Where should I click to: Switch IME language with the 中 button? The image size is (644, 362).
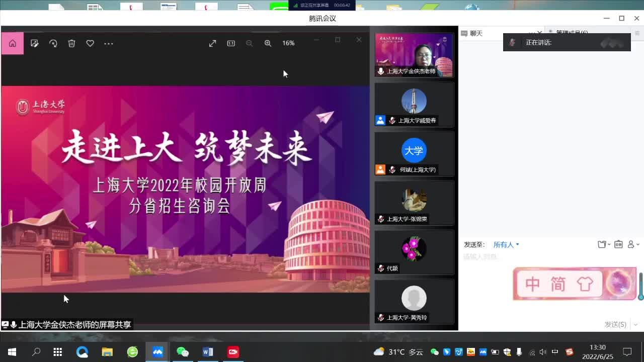[532, 284]
